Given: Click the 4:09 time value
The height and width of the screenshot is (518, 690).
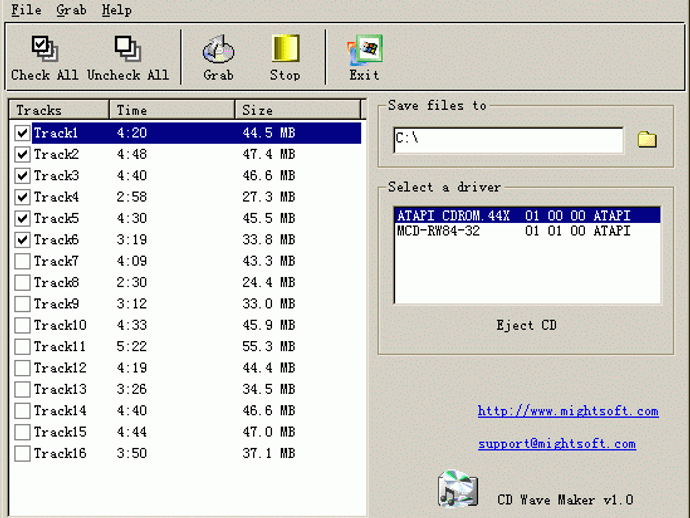Looking at the screenshot, I should coord(132,261).
